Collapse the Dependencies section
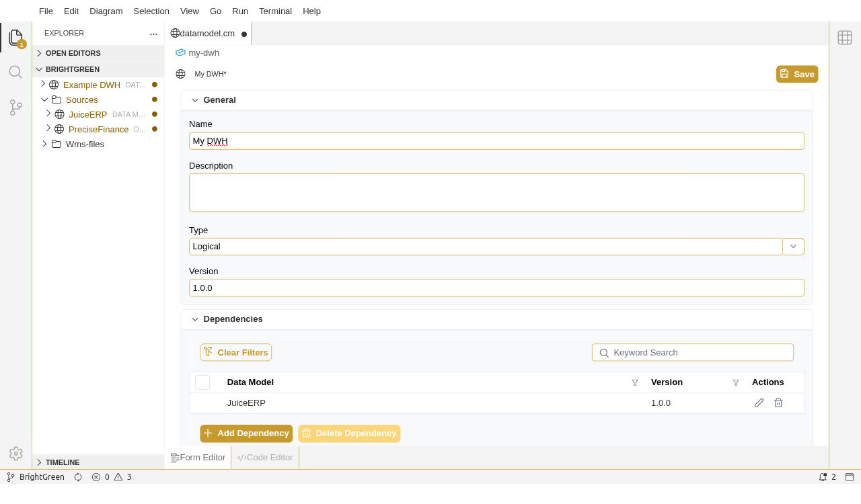This screenshot has height=504, width=861. [195, 319]
